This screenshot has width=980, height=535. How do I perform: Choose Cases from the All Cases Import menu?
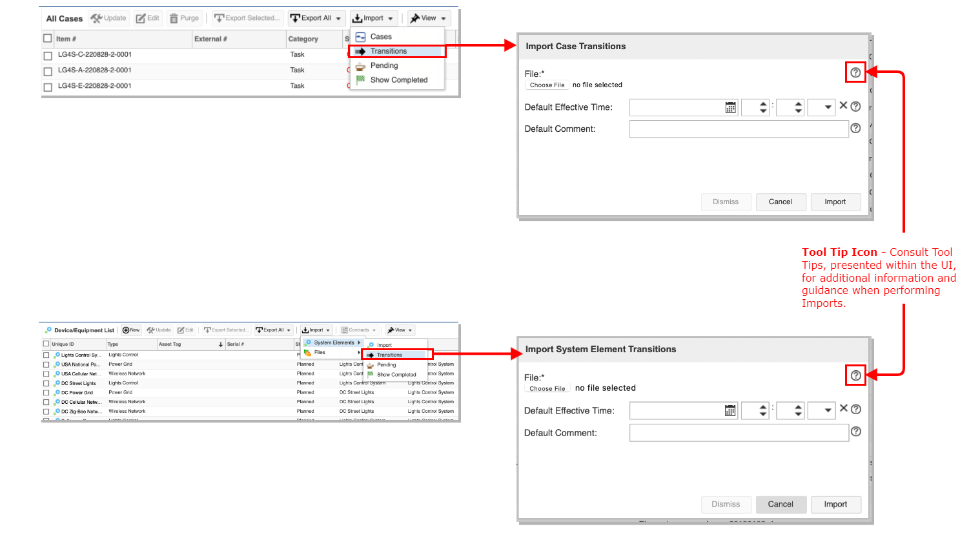(x=397, y=37)
